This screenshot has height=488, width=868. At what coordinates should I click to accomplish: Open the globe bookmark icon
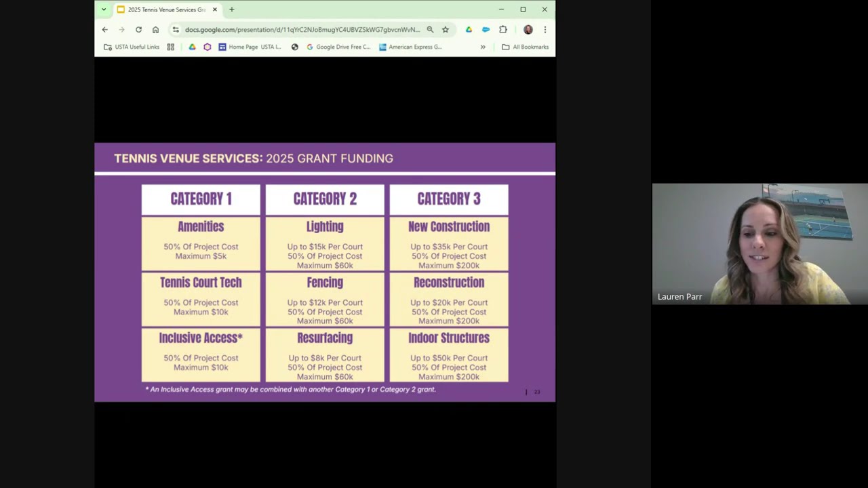tap(294, 47)
